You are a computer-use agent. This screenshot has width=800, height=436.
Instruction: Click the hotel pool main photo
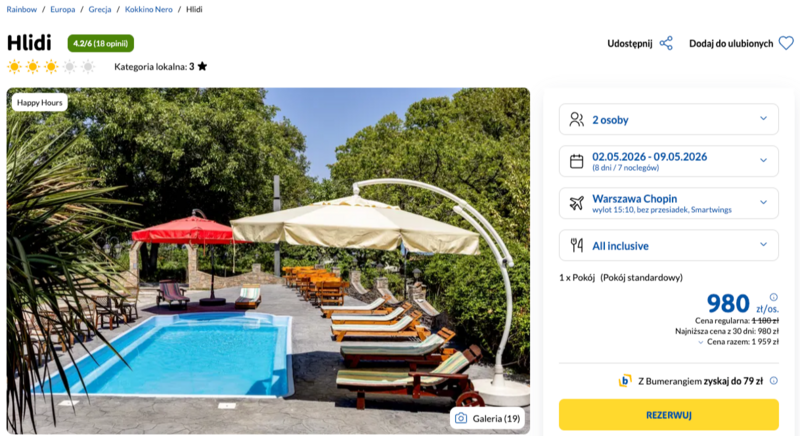(x=268, y=260)
